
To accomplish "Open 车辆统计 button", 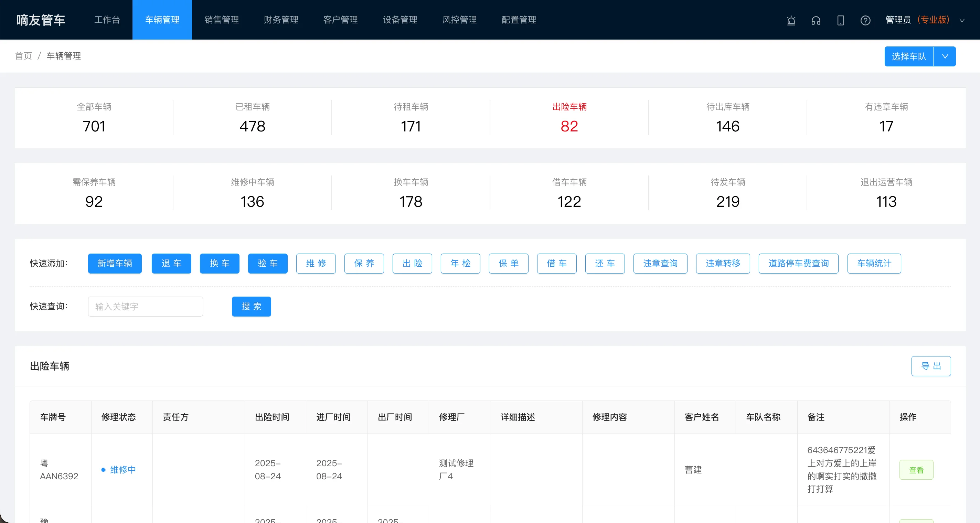I will tap(874, 263).
